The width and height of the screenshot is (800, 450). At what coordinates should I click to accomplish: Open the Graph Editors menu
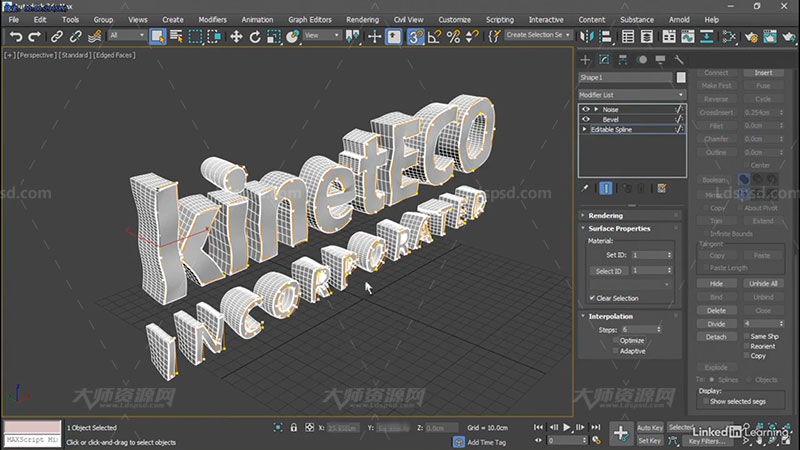310,19
